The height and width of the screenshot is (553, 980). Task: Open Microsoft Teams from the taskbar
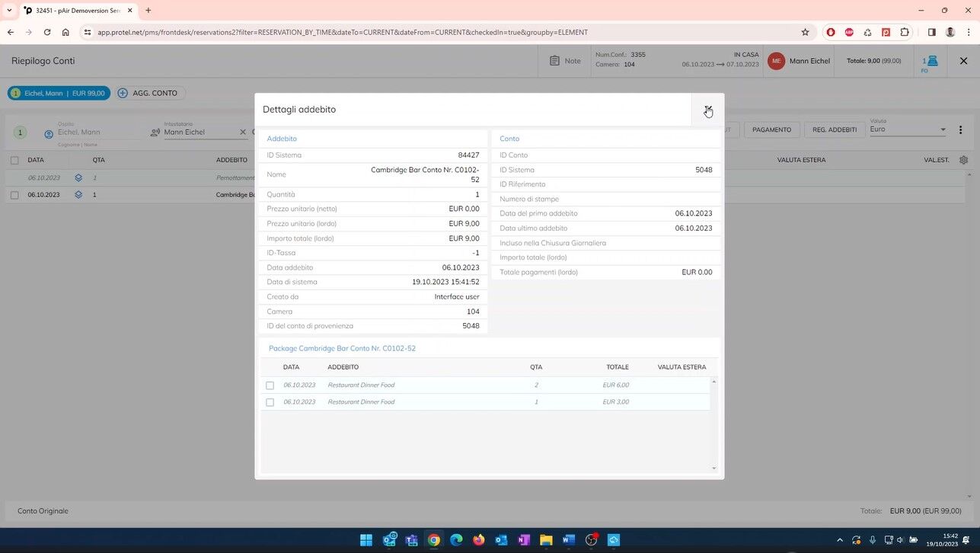point(411,541)
